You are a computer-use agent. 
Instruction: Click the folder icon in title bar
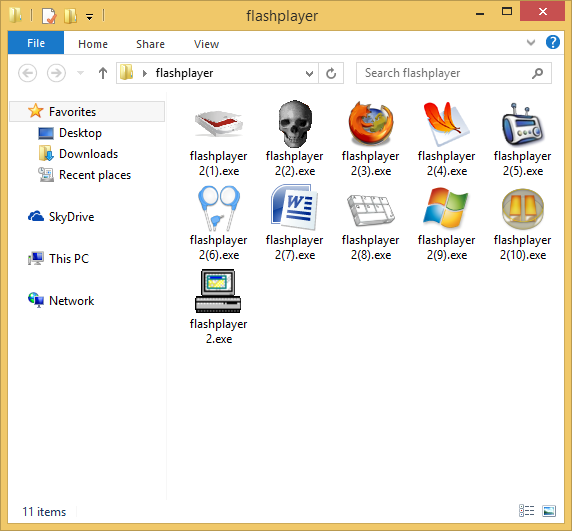coord(15,15)
